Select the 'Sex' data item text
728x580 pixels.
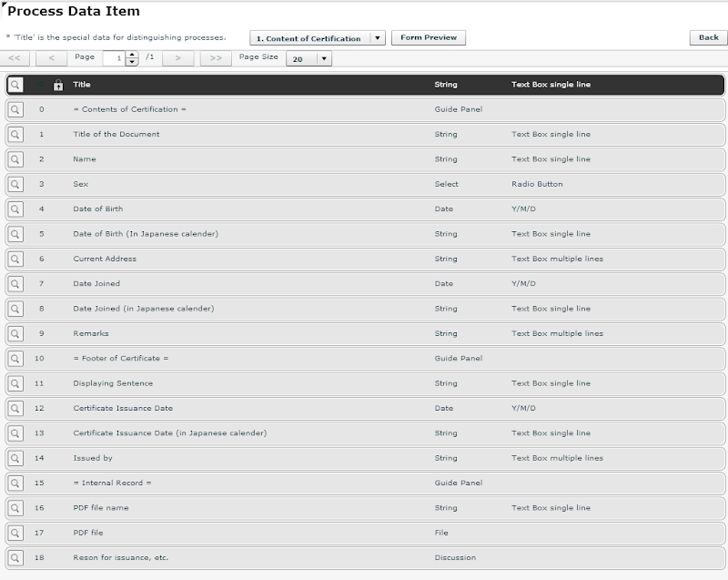[80, 184]
